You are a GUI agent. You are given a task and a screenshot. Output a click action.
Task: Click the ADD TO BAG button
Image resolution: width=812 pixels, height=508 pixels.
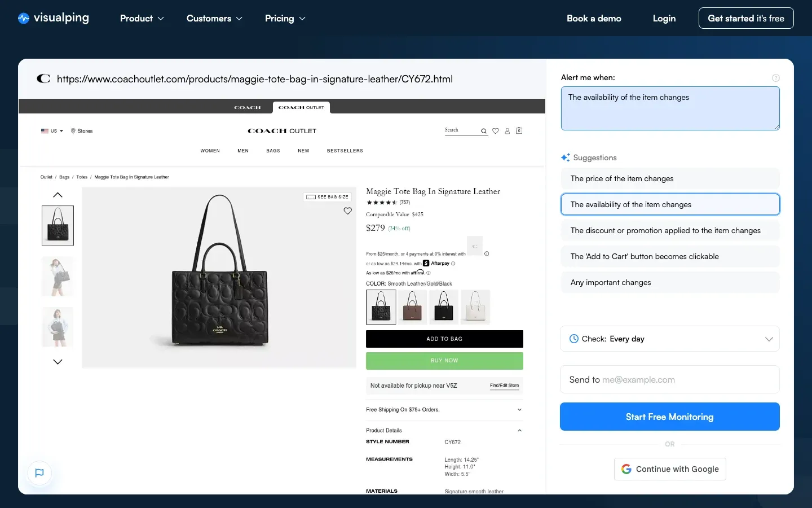pyautogui.click(x=444, y=339)
